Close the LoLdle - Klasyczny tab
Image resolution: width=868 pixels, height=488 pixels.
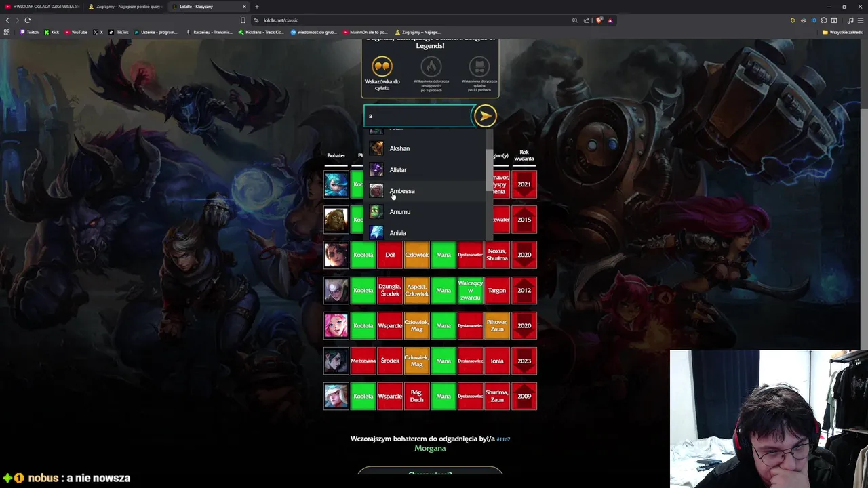[x=245, y=7]
